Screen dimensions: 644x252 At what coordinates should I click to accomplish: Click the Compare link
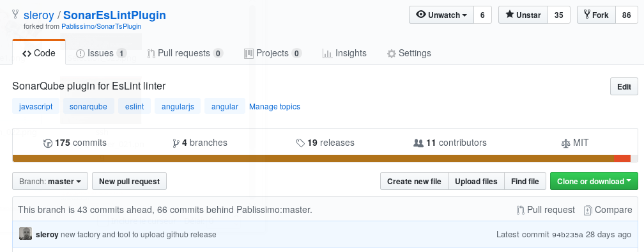[608, 210]
